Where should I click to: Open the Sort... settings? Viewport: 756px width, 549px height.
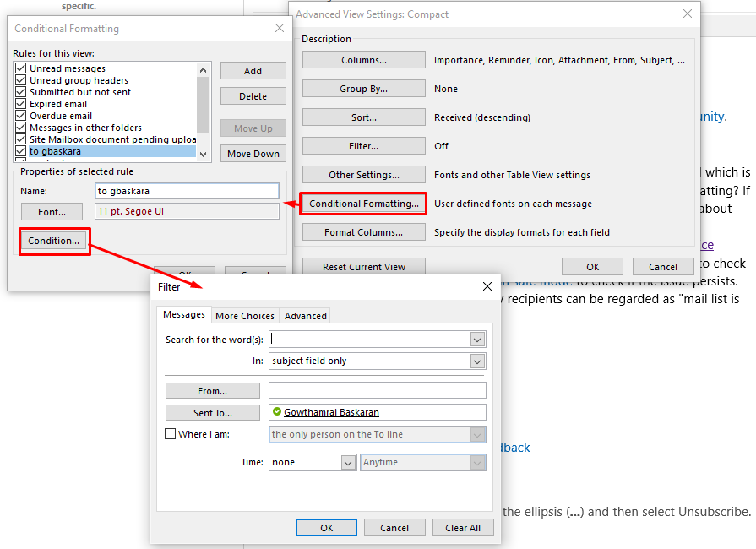364,117
